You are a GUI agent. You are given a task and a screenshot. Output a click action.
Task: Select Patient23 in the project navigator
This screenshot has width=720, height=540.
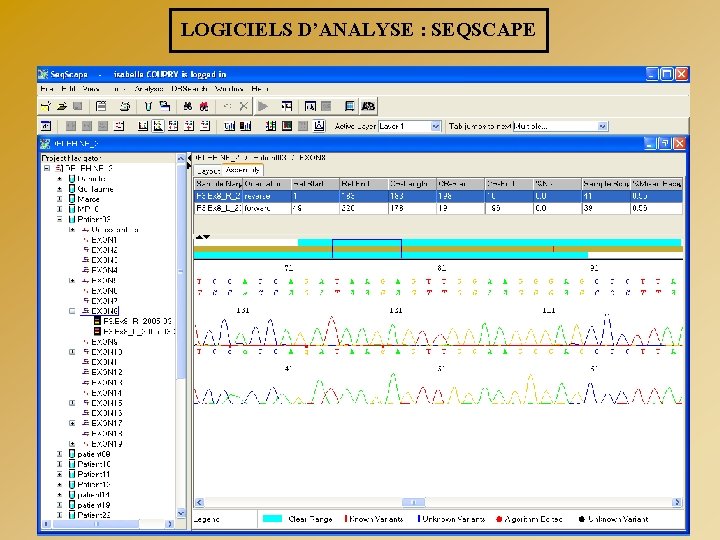pos(94,515)
